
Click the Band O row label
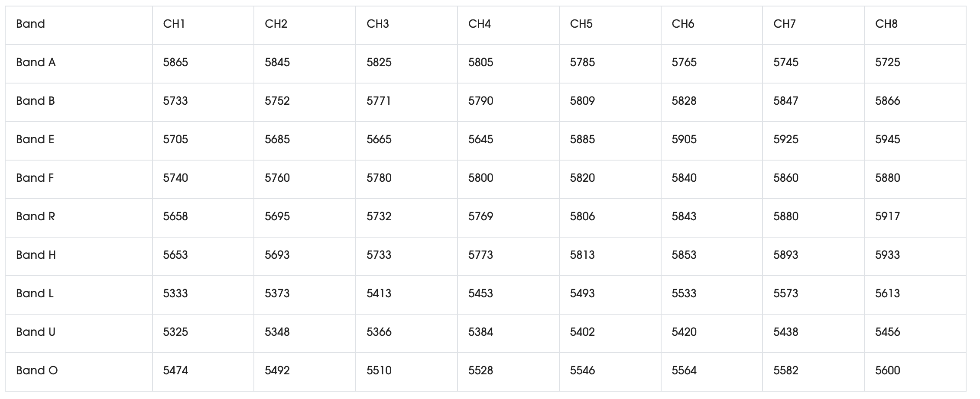pyautogui.click(x=37, y=370)
